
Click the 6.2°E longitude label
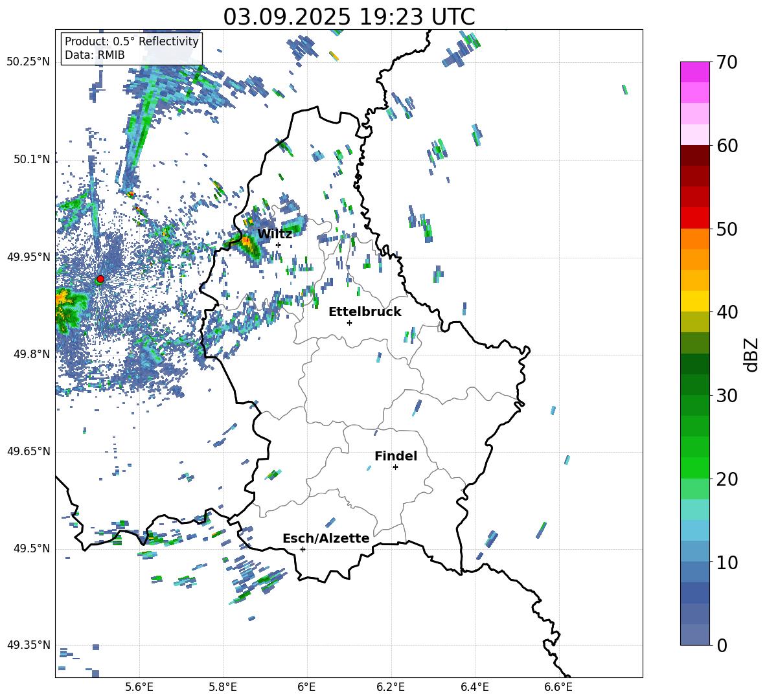tap(391, 687)
